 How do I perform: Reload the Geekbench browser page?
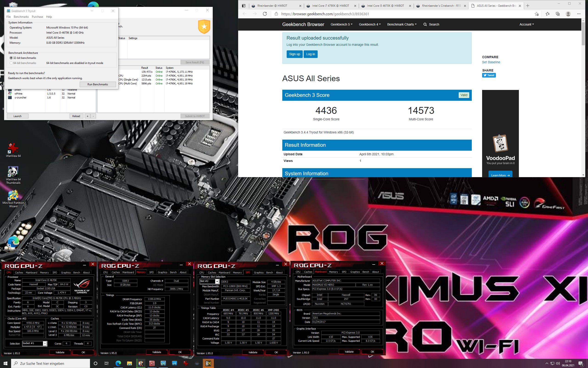coord(265,14)
